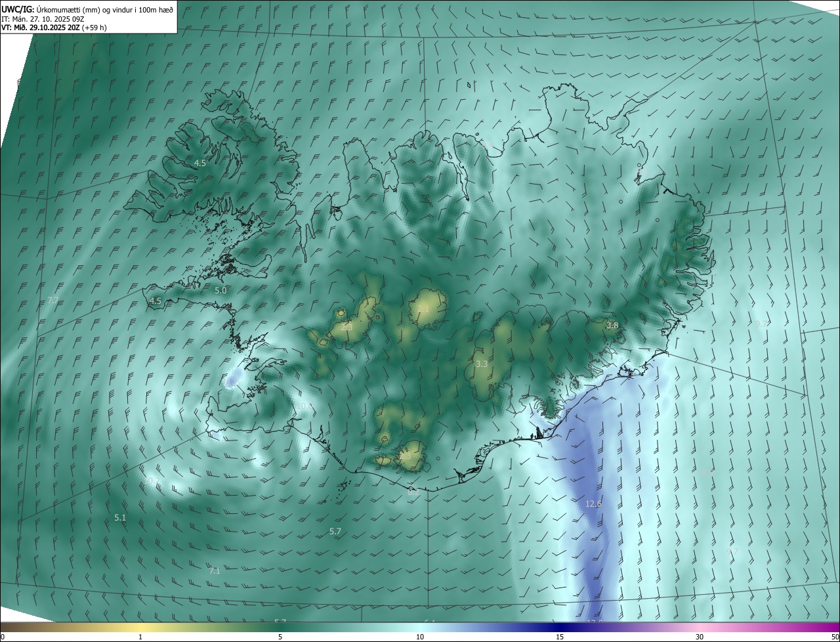The image size is (840, 642).
Task: Click the 4.5 value just below-left of 5.0
Action: 156,301
